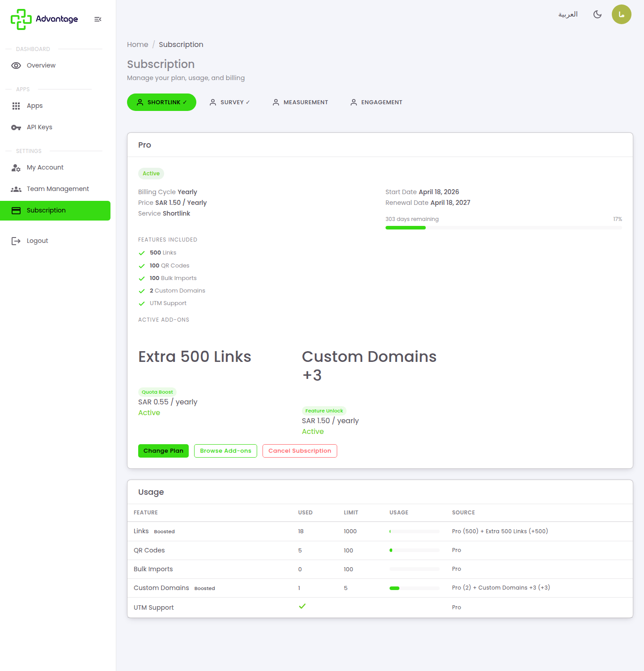The image size is (644, 671).
Task: Open the user avatar menu
Action: tap(622, 14)
